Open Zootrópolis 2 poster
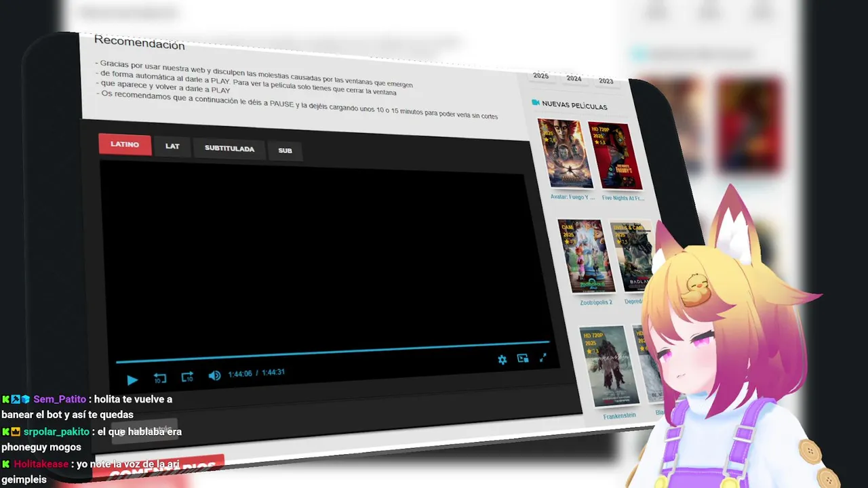 pos(586,256)
